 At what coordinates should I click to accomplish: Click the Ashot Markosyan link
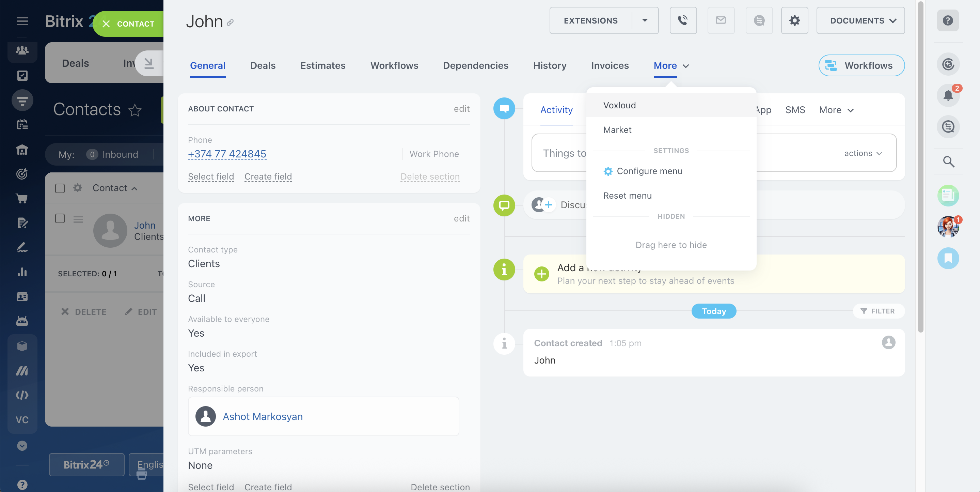click(263, 416)
